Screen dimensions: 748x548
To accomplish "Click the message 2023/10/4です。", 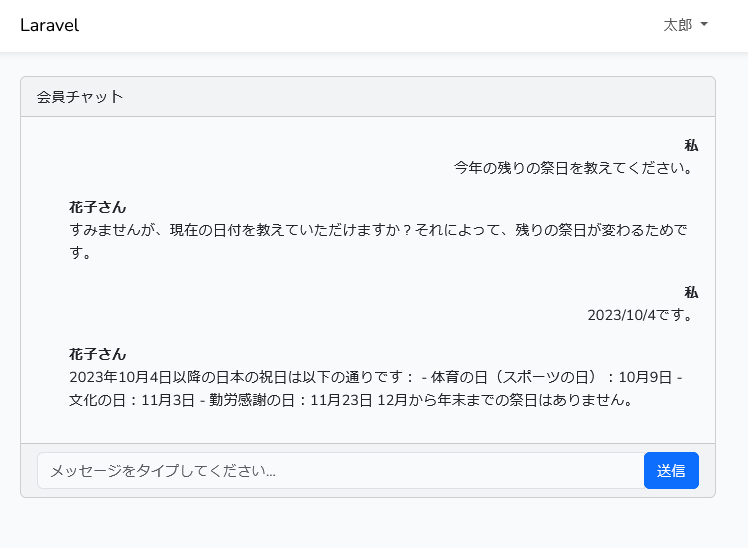I will point(640,315).
